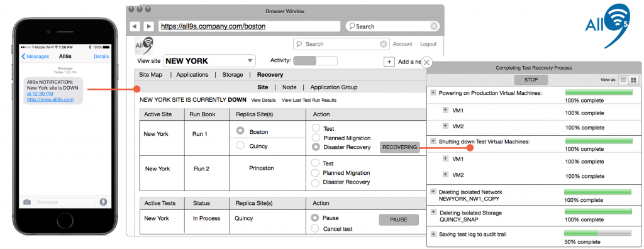This screenshot has width=644, height=249.
Task: Click the browser window Search field
Action: coord(392,26)
